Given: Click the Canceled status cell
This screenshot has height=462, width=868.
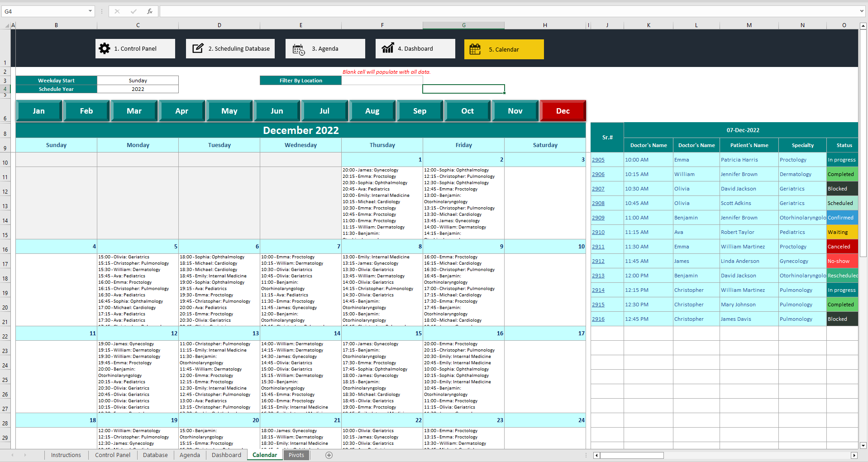Looking at the screenshot, I should 842,247.
